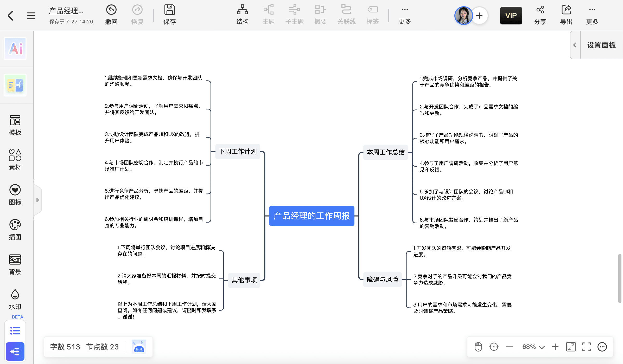Open the 模板 templates sidebar panel

[x=15, y=125]
